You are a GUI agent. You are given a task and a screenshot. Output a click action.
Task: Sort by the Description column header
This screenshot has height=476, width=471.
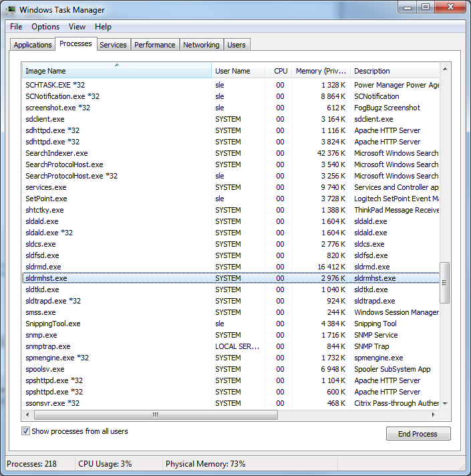395,71
